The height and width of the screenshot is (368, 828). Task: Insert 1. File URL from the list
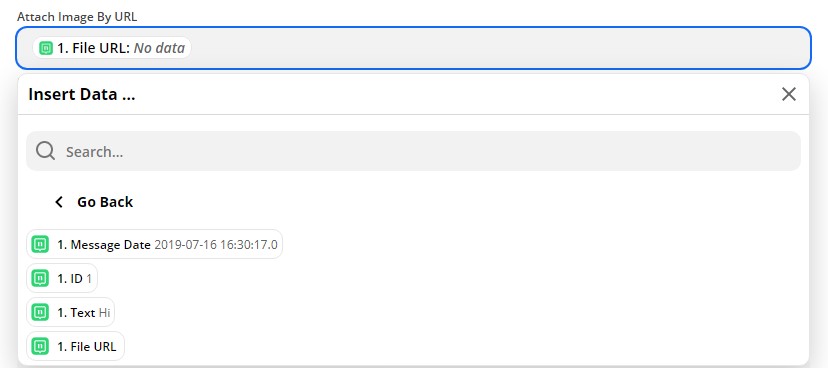[x=76, y=346]
